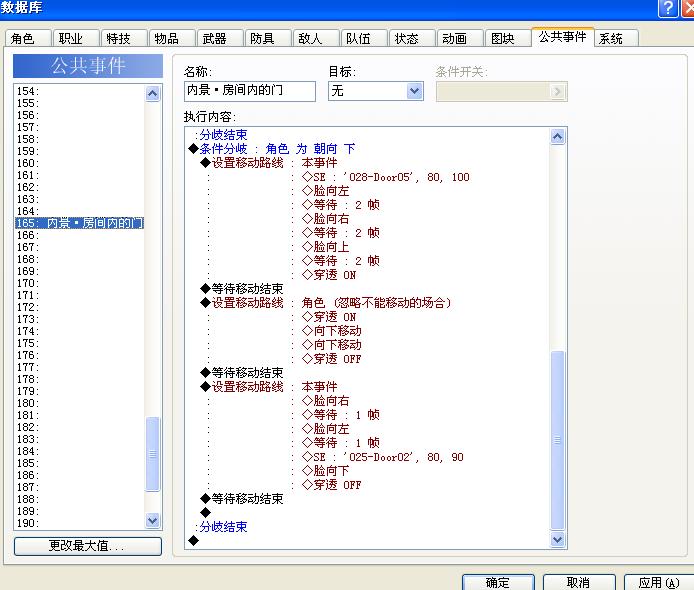Click the 公共事件 list header

[x=88, y=66]
